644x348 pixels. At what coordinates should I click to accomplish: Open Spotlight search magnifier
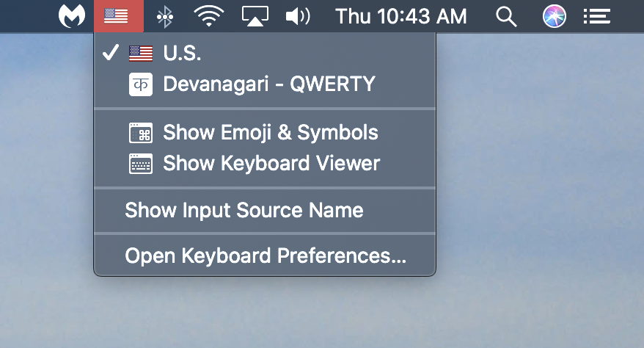coord(506,17)
